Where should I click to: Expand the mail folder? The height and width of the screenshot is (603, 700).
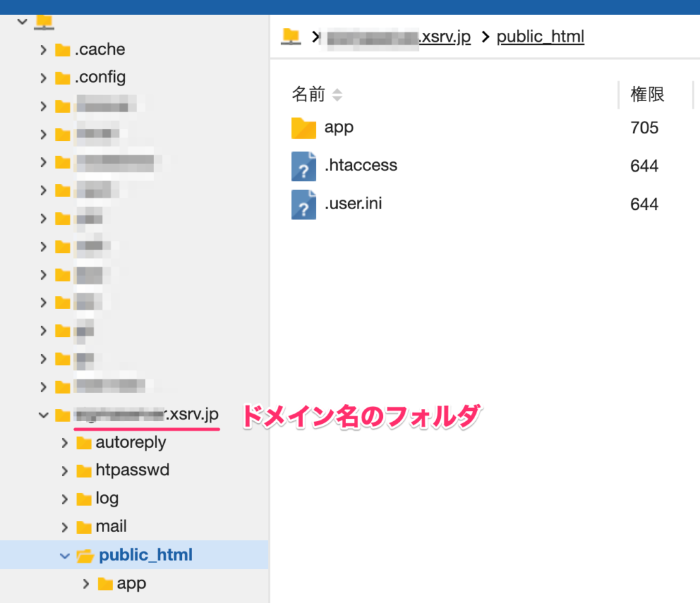65,527
